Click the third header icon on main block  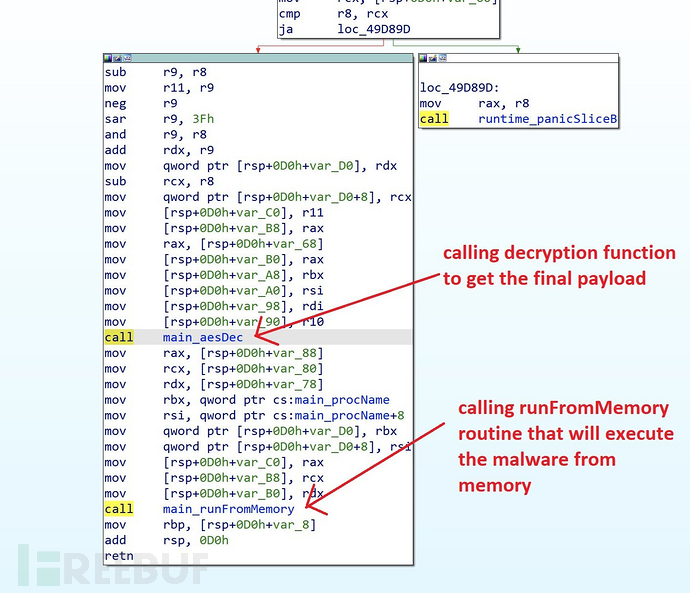point(127,58)
